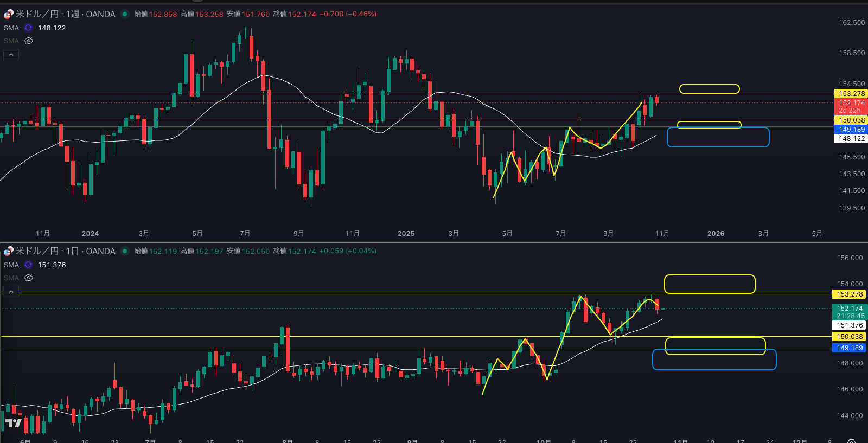Screen dimensions: 868x443
Task: Select the blue 149.189 price label on daily axis
Action: tap(850, 348)
